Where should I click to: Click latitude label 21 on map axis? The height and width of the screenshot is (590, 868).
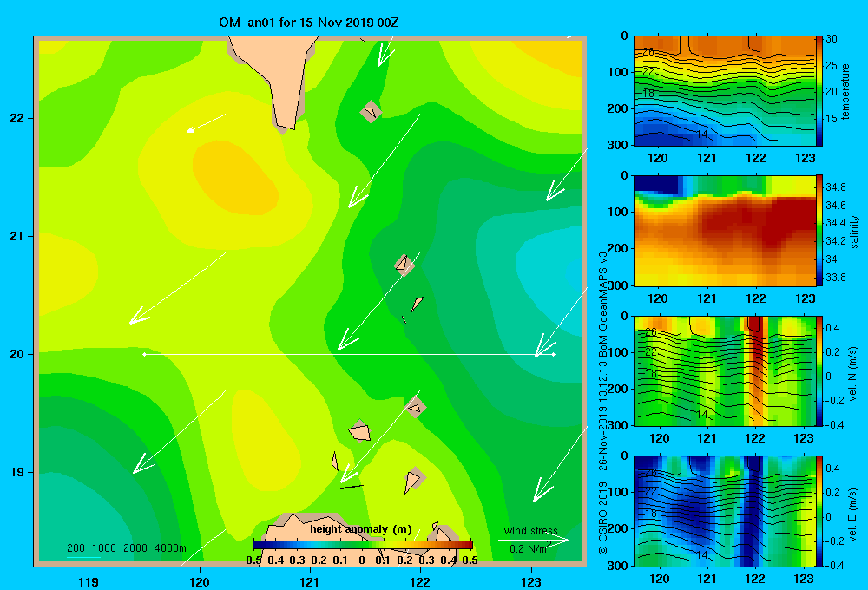[17, 236]
